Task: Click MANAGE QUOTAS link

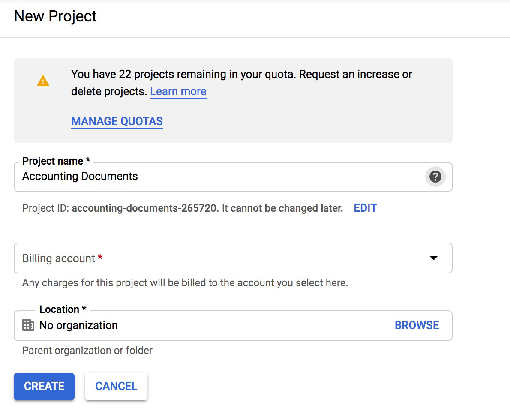Action: click(117, 121)
